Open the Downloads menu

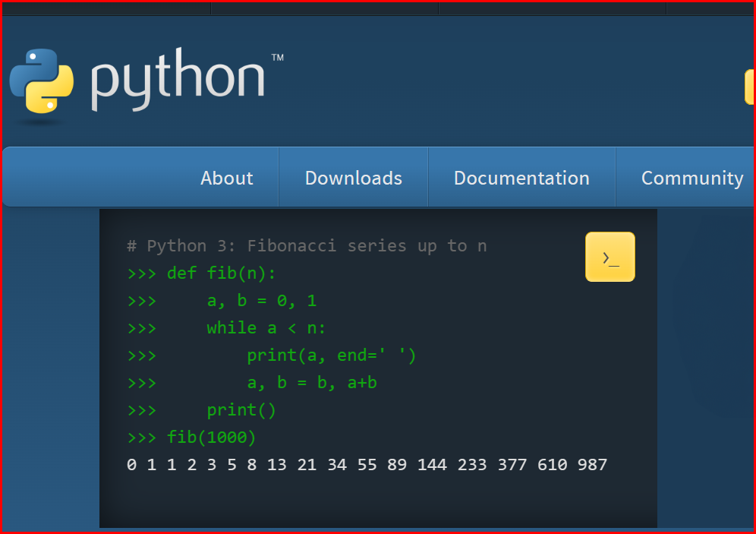pyautogui.click(x=354, y=178)
